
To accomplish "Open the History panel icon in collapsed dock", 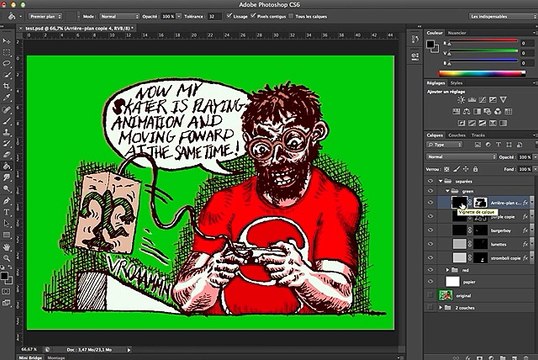I will (415, 39).
